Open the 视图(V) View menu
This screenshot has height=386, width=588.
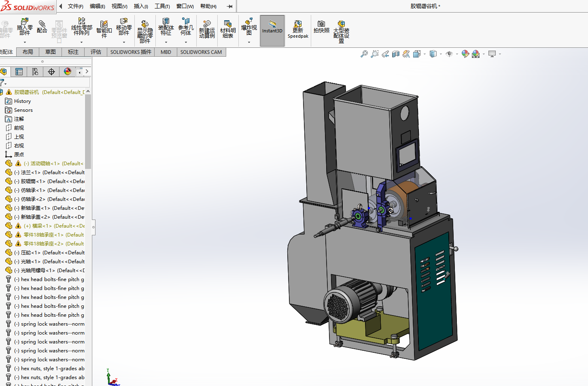[119, 6]
